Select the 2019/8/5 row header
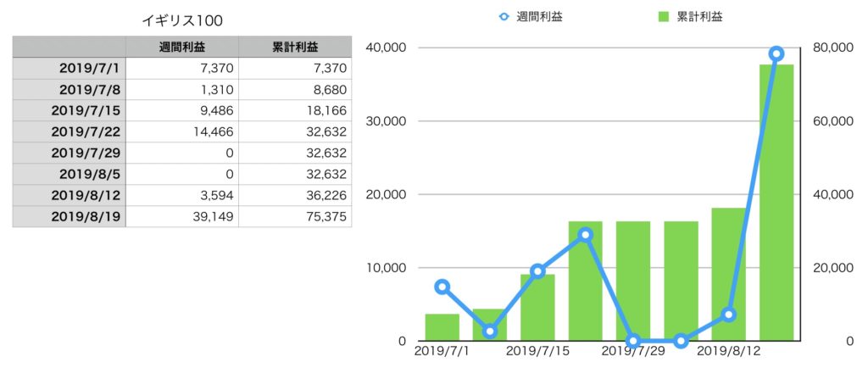The width and height of the screenshot is (868, 368). pos(70,174)
